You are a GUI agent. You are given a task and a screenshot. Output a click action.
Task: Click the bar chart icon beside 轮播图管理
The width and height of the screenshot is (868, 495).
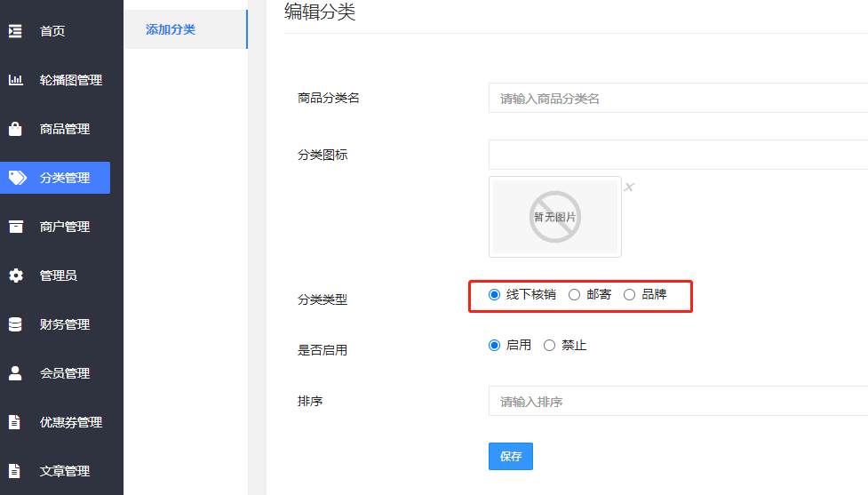click(x=15, y=80)
